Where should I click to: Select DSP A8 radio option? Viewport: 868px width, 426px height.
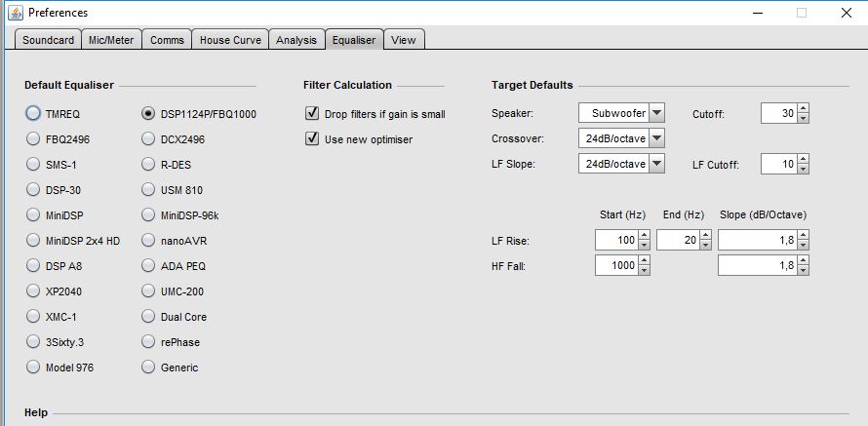point(33,265)
